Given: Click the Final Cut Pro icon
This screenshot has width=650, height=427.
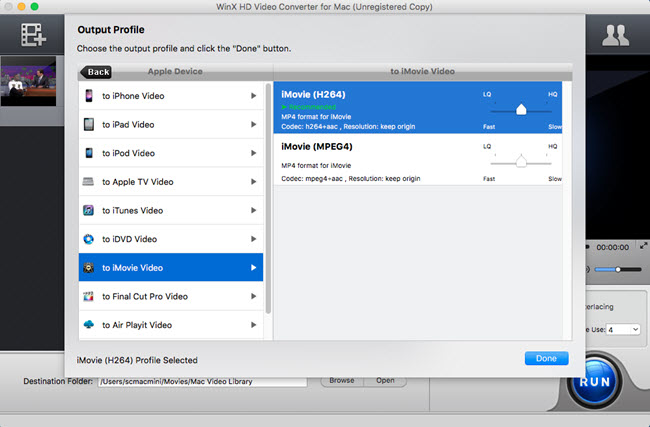Looking at the screenshot, I should (x=88, y=296).
